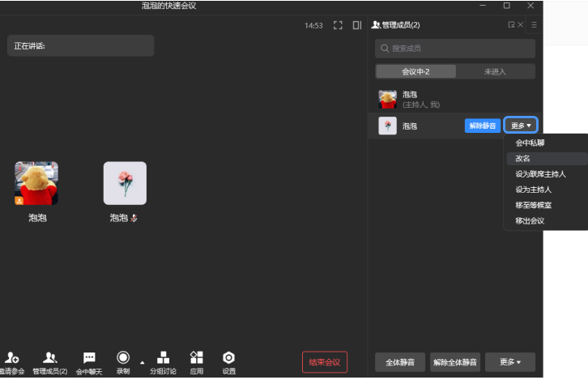Click the red 结束会议 button
The width and height of the screenshot is (588, 380).
pos(325,361)
